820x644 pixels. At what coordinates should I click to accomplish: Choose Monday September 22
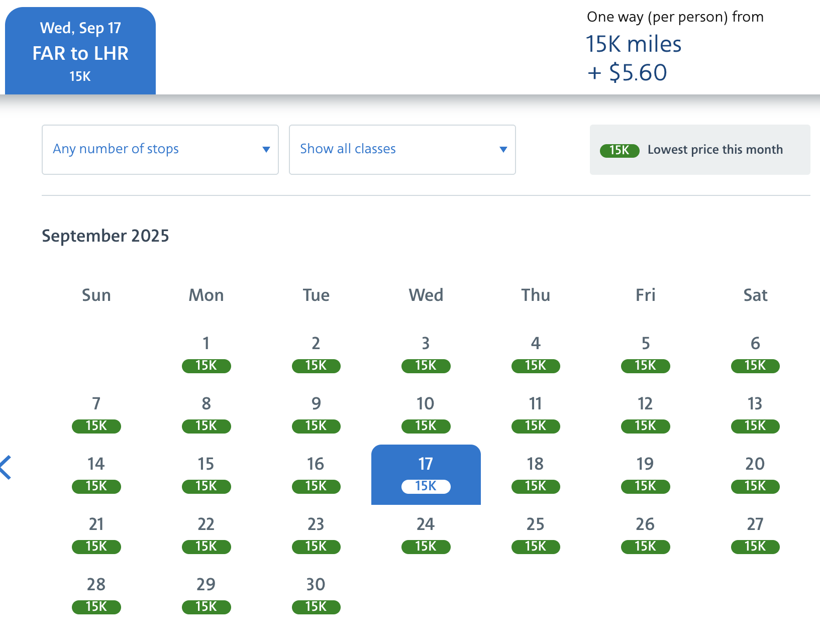(206, 535)
